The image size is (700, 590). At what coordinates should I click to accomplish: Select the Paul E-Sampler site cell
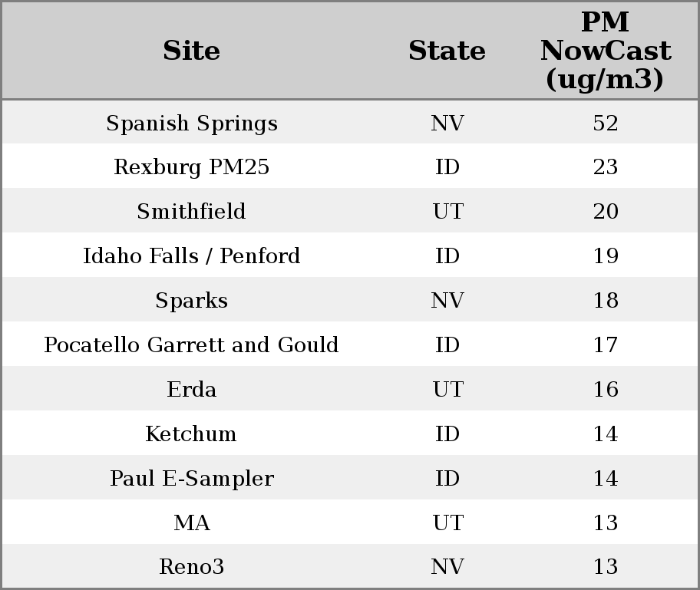click(x=191, y=479)
